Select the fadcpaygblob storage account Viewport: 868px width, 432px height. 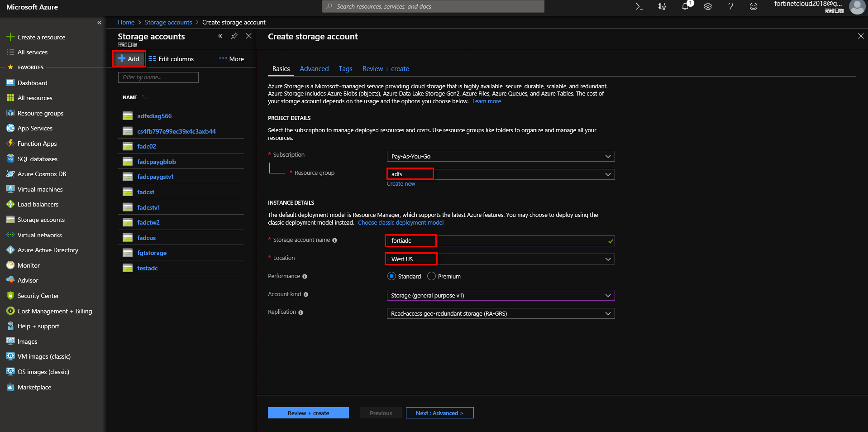click(x=156, y=161)
